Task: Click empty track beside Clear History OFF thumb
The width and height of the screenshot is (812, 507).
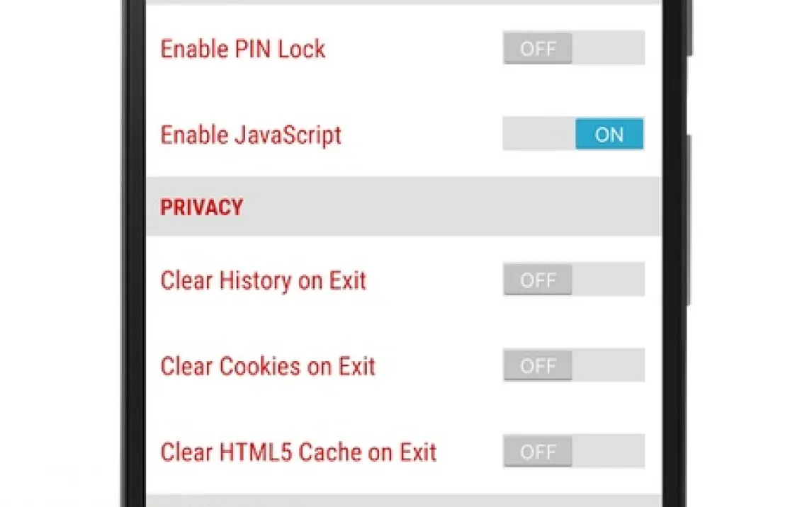Action: pyautogui.click(x=608, y=280)
